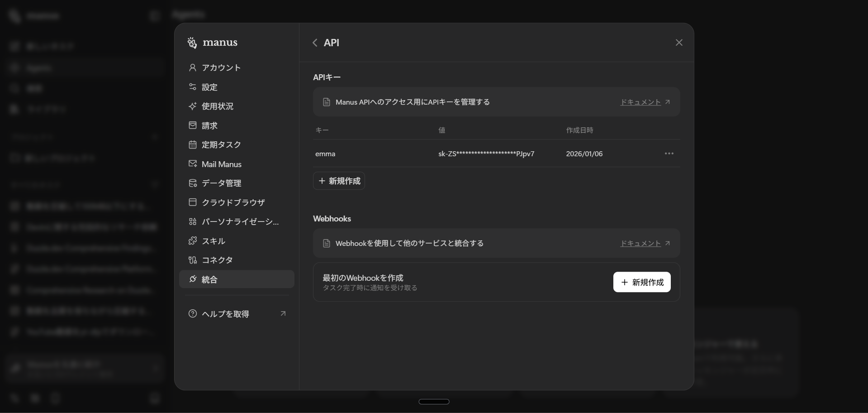Open the 設定 section
868x413 pixels.
(x=209, y=87)
